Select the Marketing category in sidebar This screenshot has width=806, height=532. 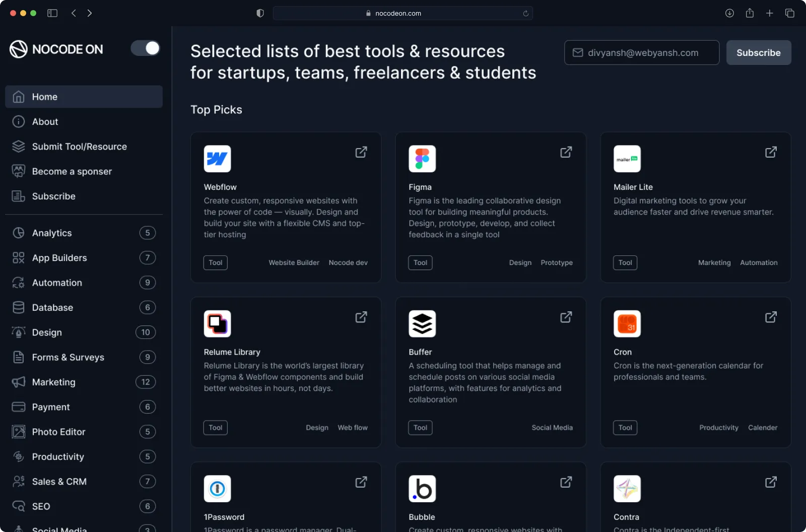pos(84,382)
